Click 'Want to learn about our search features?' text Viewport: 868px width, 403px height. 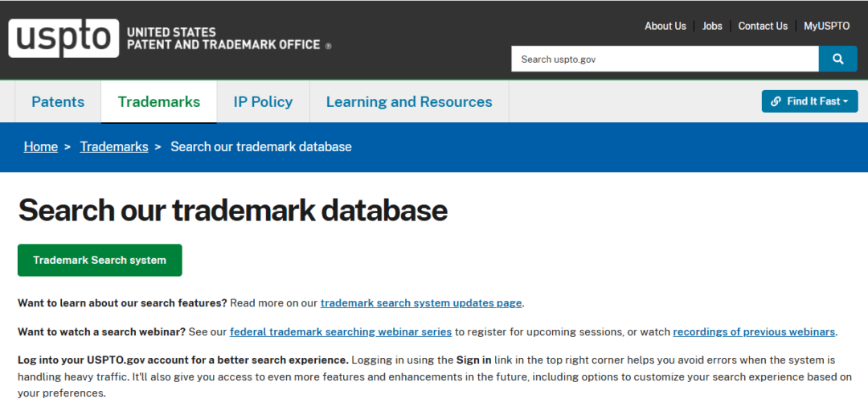[122, 303]
